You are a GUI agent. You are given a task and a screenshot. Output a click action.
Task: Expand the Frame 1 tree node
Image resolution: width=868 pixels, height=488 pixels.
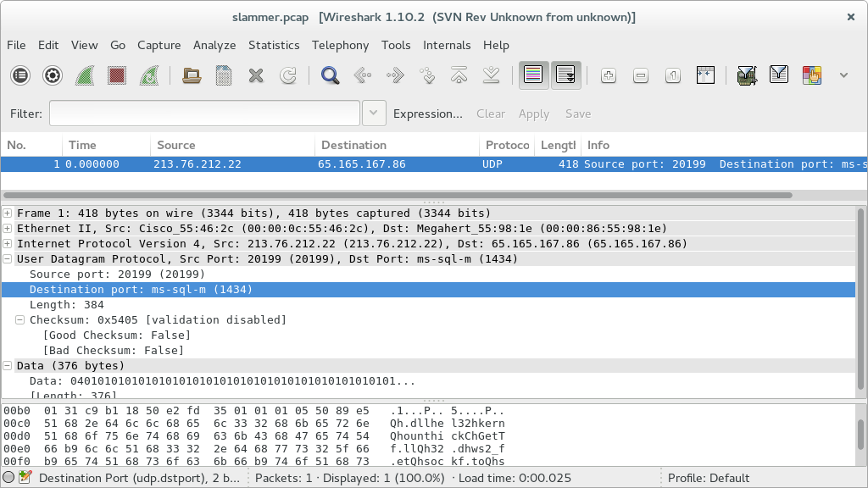click(8, 213)
